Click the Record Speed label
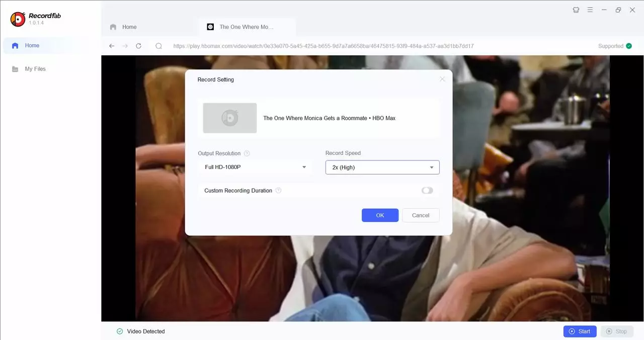Image resolution: width=644 pixels, height=340 pixels. point(343,153)
